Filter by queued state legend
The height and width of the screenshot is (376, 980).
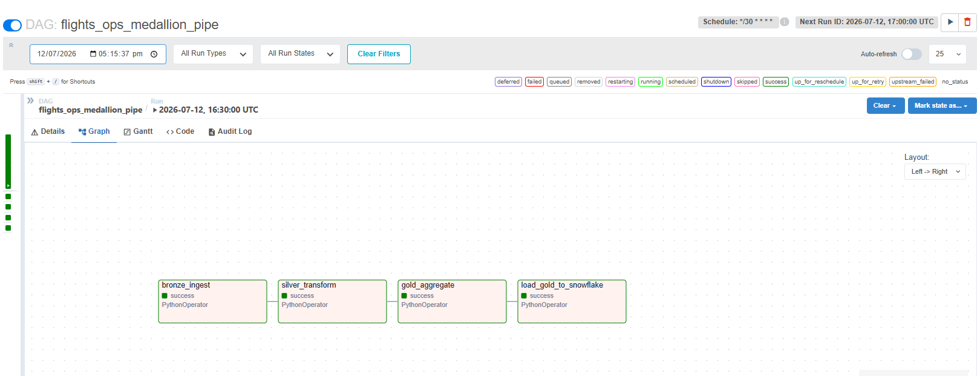(559, 82)
